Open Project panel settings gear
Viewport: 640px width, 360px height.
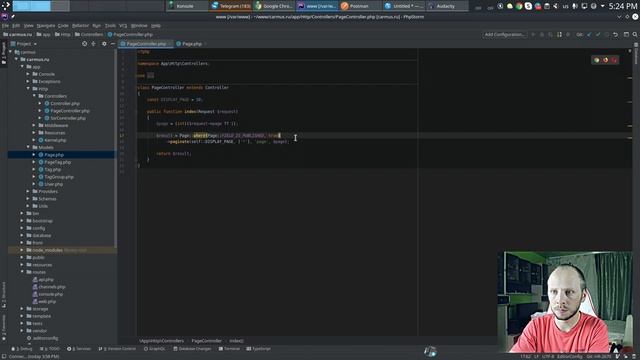104,44
